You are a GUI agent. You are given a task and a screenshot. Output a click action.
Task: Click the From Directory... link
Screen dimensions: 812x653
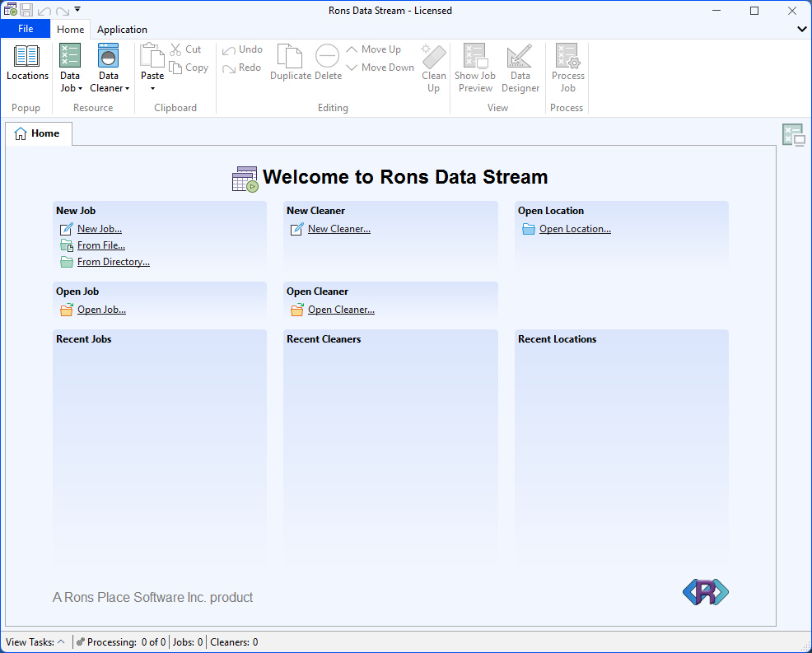coord(113,262)
